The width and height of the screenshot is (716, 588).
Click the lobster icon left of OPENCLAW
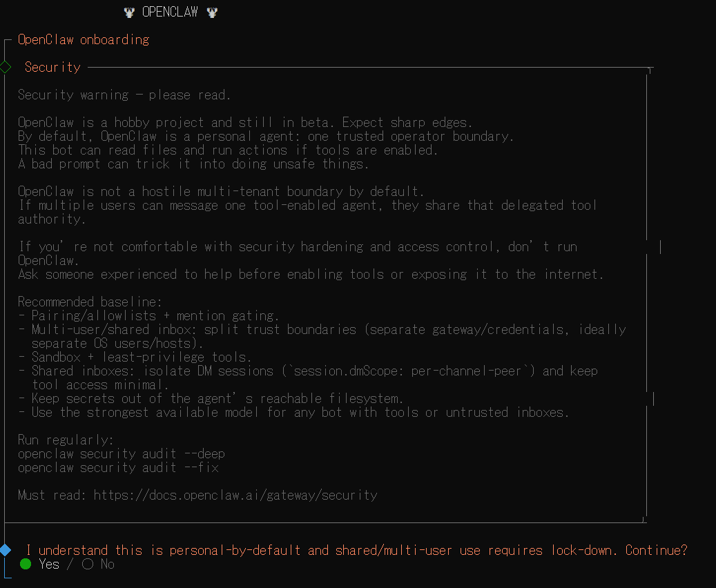coord(128,12)
